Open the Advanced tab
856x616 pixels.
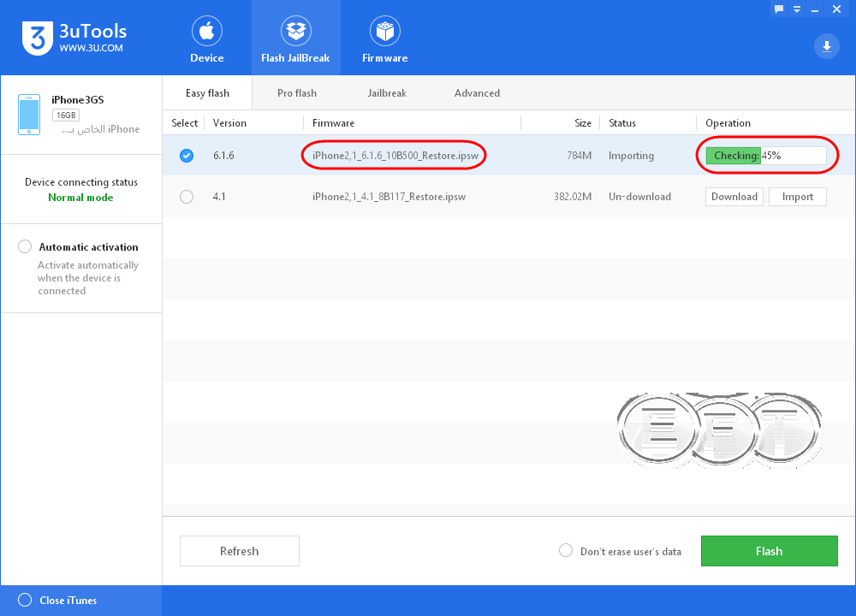click(x=477, y=93)
